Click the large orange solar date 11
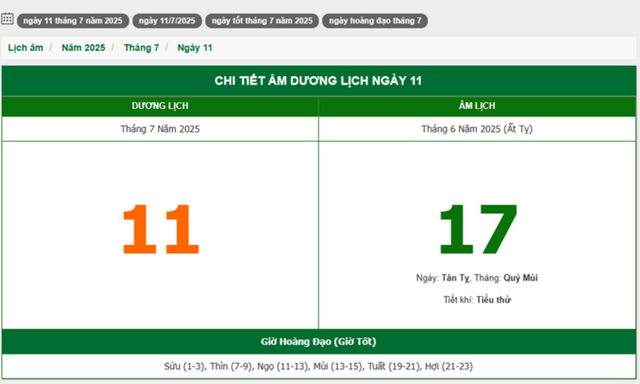The width and height of the screenshot is (640, 384). [161, 229]
